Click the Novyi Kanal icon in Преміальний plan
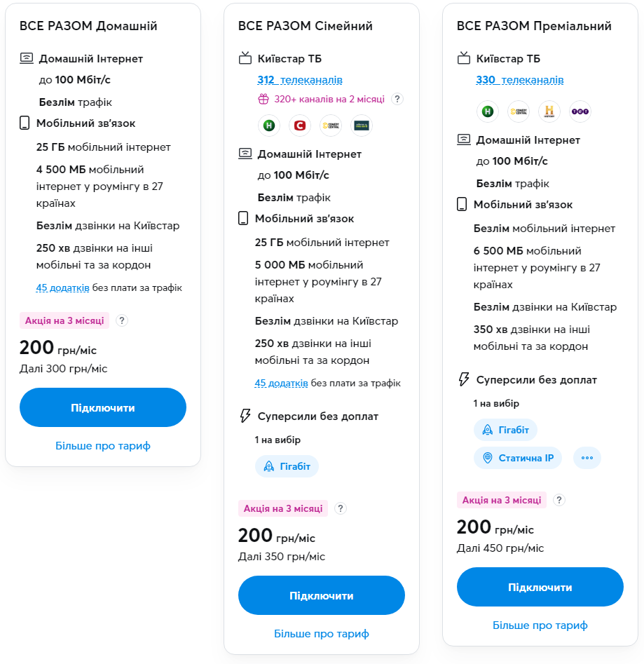The width and height of the screenshot is (644, 664). pyautogui.click(x=487, y=111)
